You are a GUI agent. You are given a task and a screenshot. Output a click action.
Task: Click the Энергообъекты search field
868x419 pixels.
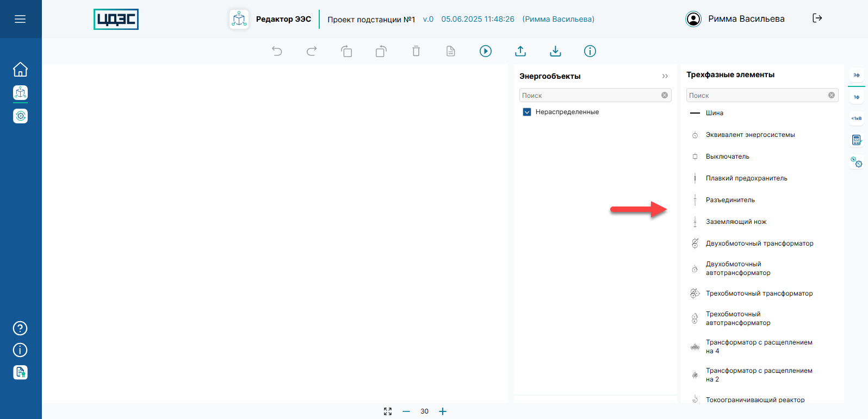tap(590, 96)
